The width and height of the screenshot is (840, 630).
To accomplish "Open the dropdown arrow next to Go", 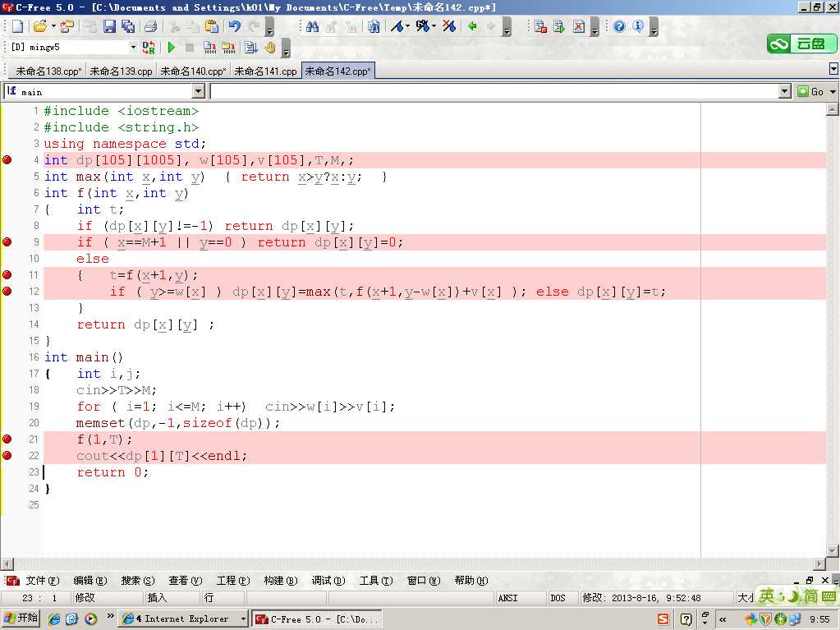I will coord(833,92).
